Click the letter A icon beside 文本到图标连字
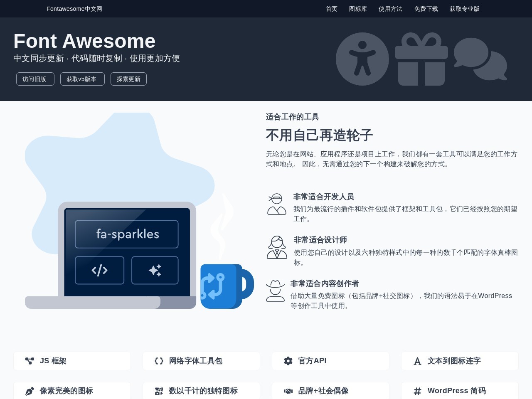Screen dimensions: 532x399 click(x=417, y=361)
